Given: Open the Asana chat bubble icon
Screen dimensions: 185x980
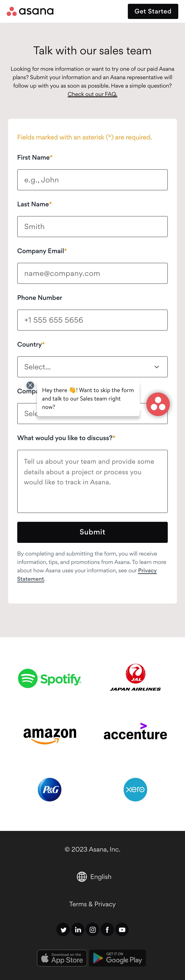Looking at the screenshot, I should click(x=158, y=404).
